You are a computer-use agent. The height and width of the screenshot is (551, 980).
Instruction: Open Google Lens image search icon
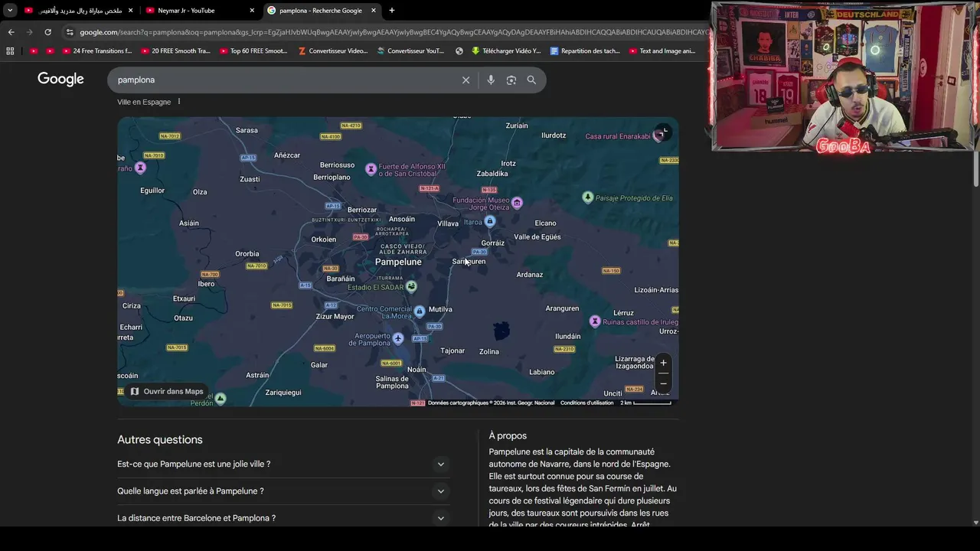511,80
